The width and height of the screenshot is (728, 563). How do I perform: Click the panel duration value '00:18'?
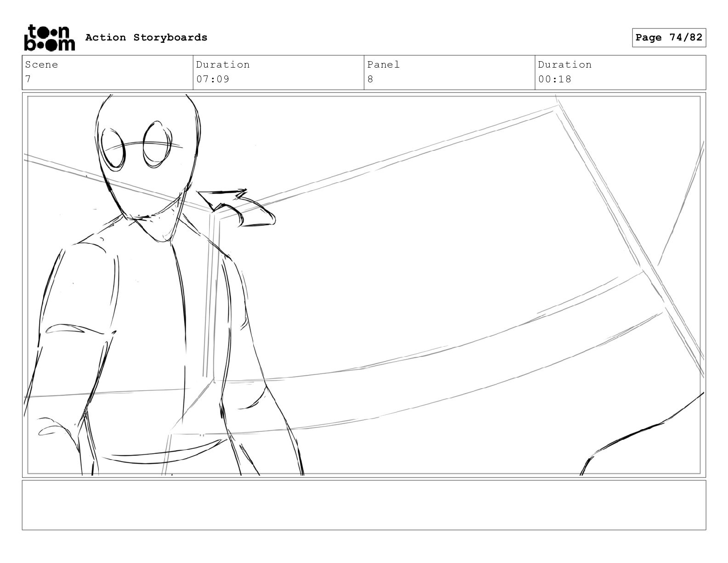[x=555, y=79]
